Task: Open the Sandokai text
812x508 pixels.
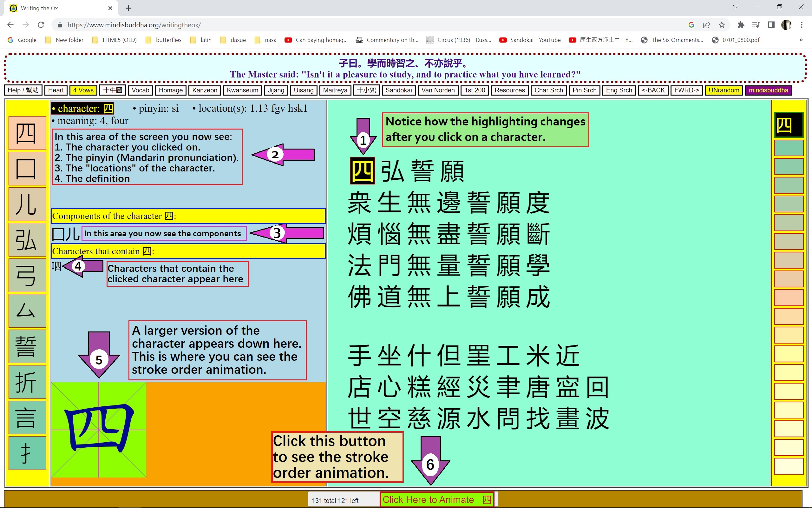Action: pos(399,90)
